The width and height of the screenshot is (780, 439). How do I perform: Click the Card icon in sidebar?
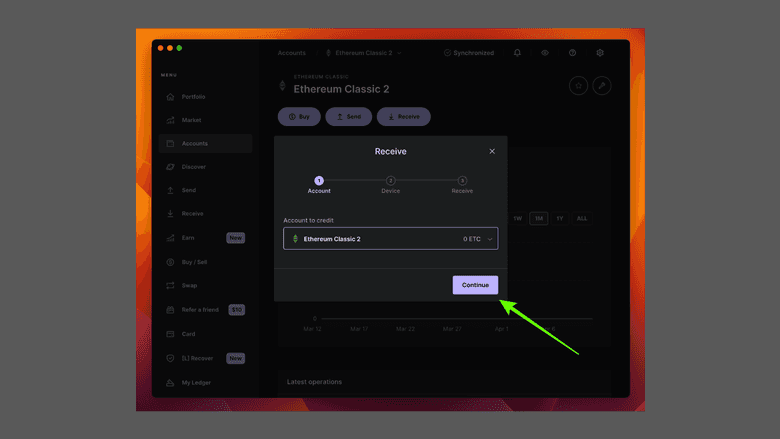pos(170,333)
